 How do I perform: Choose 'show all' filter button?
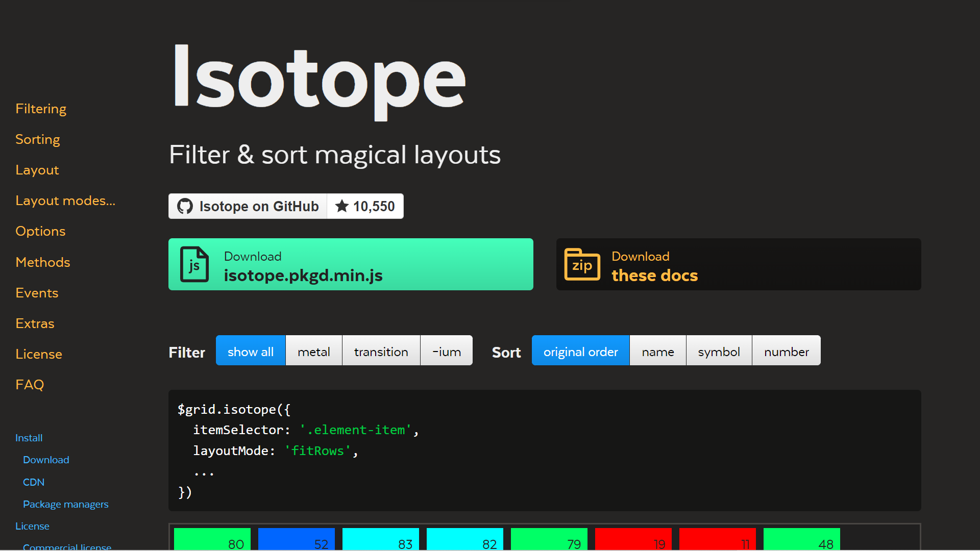[250, 352]
